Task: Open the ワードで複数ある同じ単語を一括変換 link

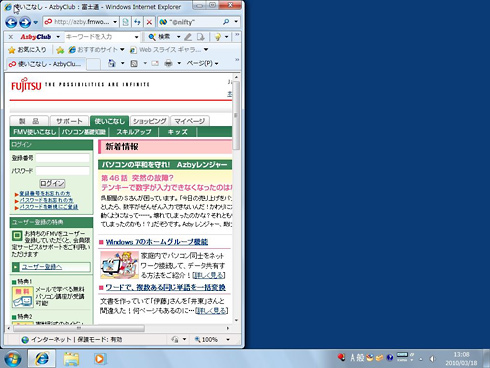Action: pos(166,287)
